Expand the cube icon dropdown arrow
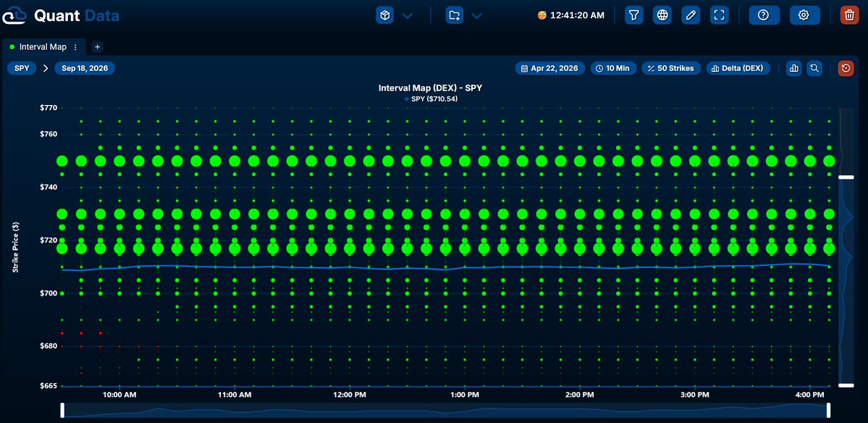 (x=408, y=15)
